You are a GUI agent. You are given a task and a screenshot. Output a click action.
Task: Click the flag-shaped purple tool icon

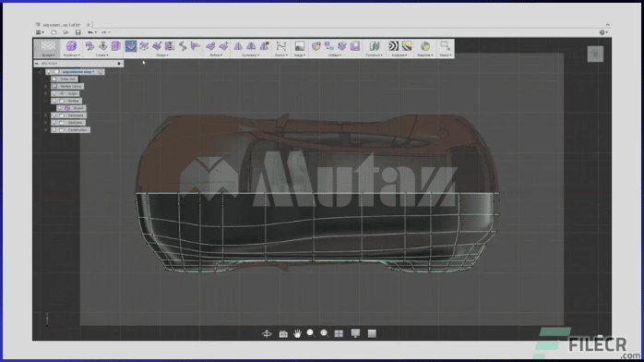pyautogui.click(x=196, y=46)
